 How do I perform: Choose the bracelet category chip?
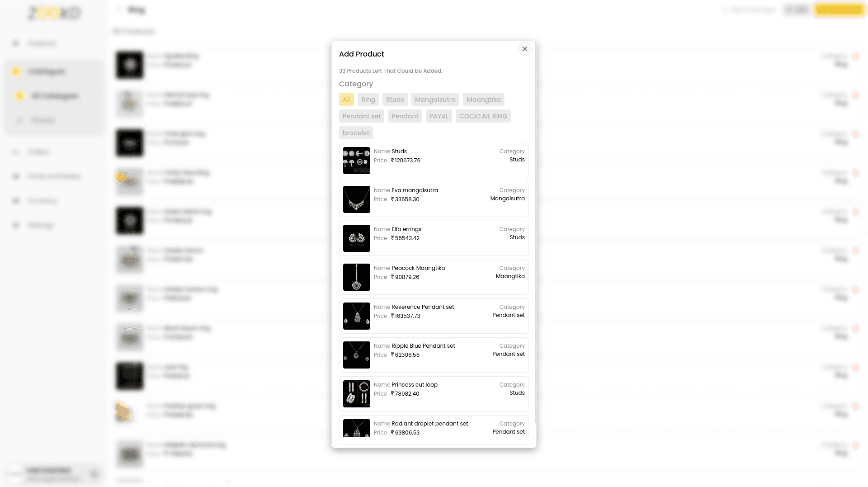[356, 133]
